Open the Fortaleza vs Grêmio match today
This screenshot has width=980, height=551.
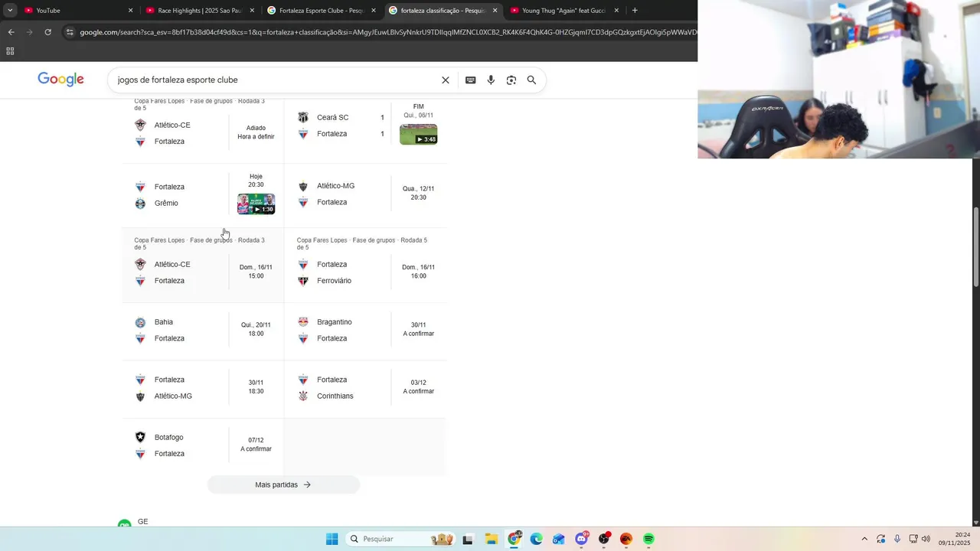tap(203, 195)
